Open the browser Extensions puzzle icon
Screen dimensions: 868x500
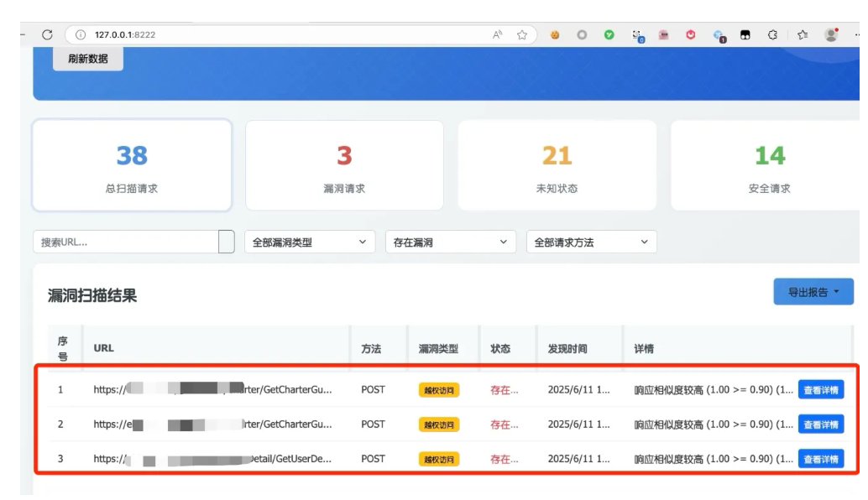click(771, 34)
